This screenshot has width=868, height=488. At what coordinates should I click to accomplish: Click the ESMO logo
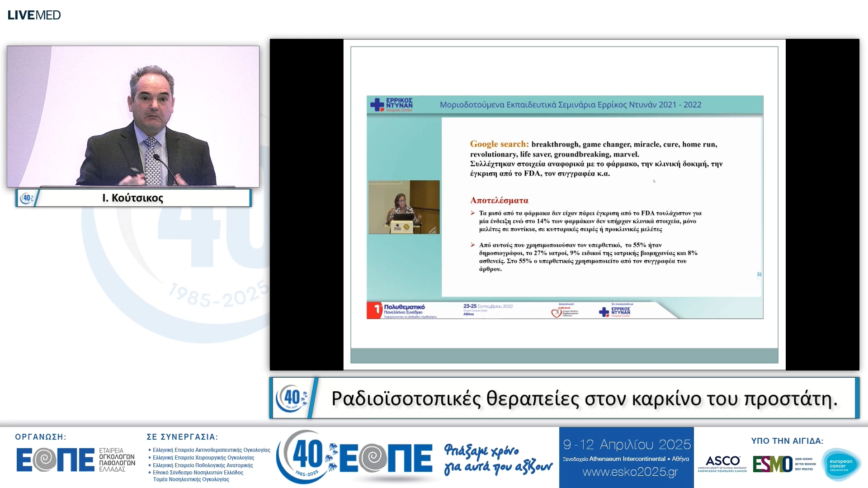click(x=772, y=464)
